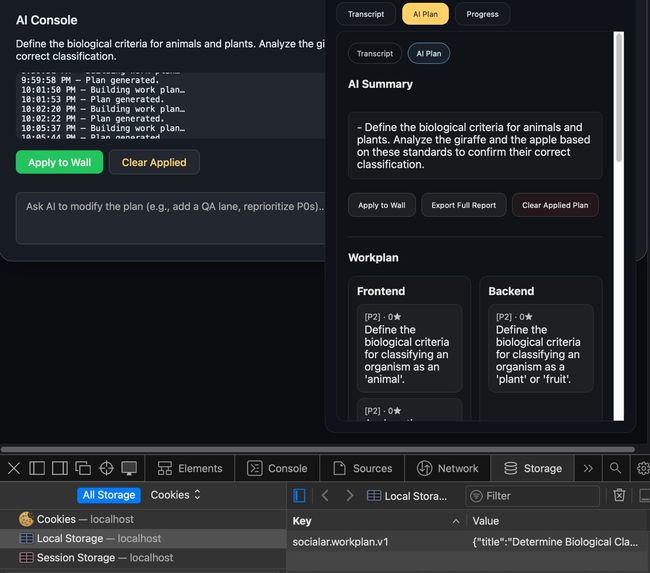
Task: Open the Backend 'plant' or 'fruit' task card
Action: click(x=541, y=348)
